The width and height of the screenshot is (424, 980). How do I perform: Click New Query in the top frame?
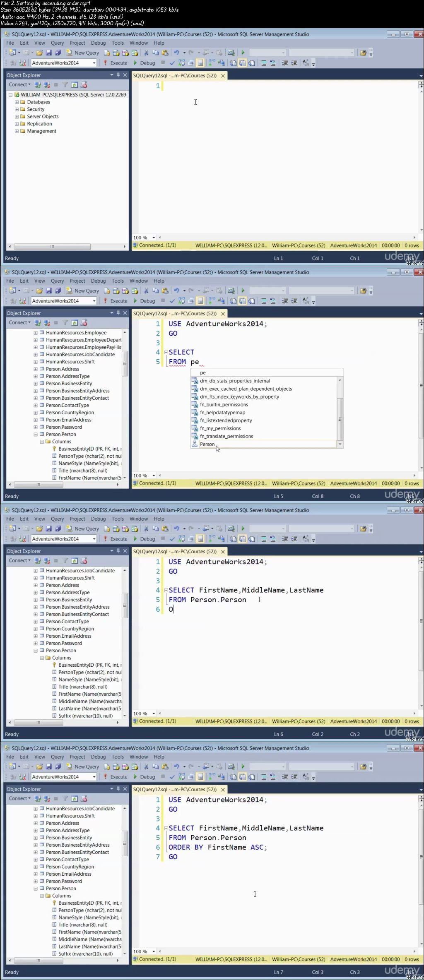point(83,53)
